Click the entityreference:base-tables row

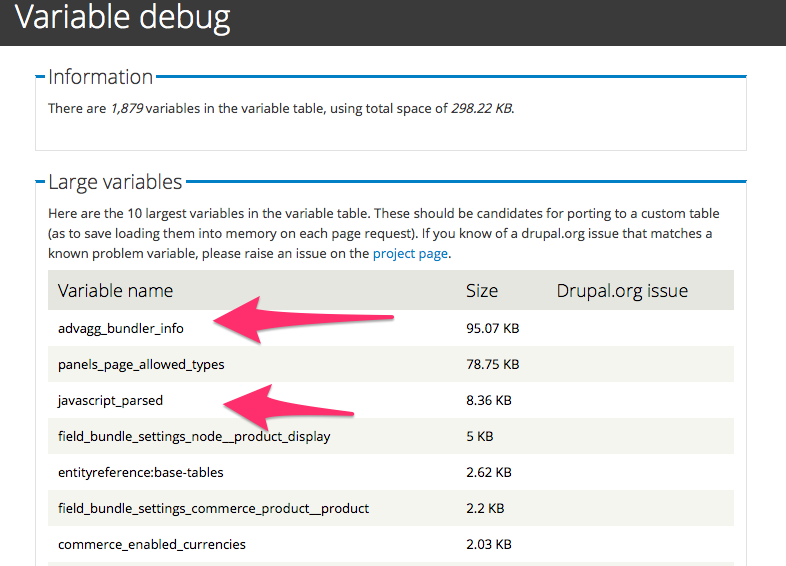click(x=391, y=472)
